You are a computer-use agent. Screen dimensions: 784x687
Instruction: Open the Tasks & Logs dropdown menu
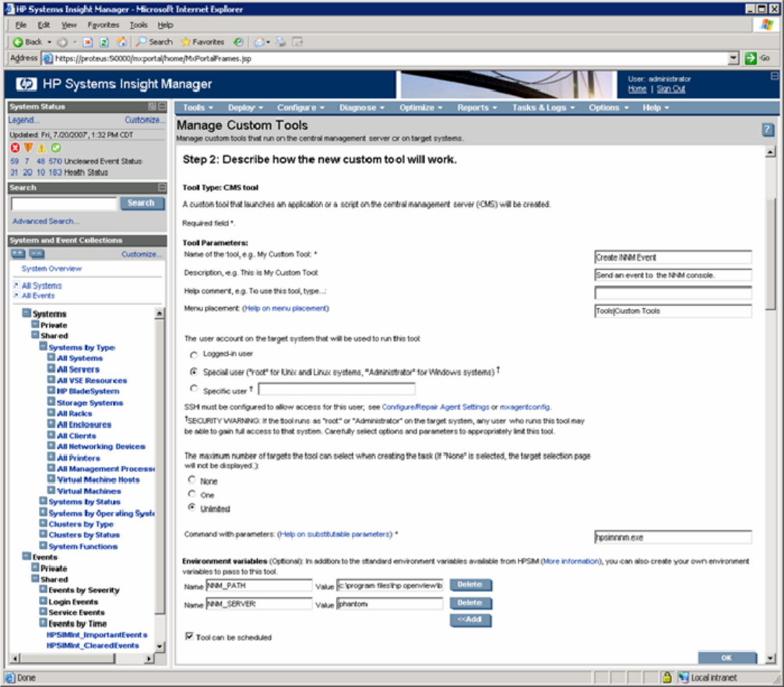(543, 107)
